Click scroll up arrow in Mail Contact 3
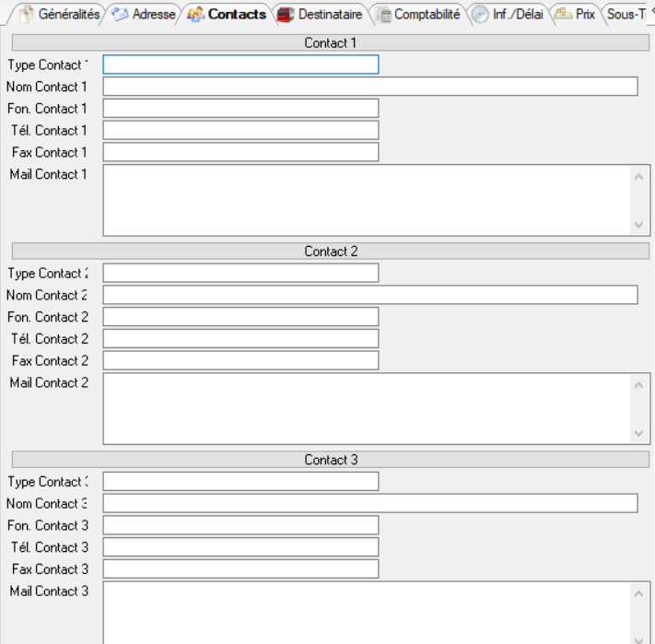 pyautogui.click(x=639, y=594)
